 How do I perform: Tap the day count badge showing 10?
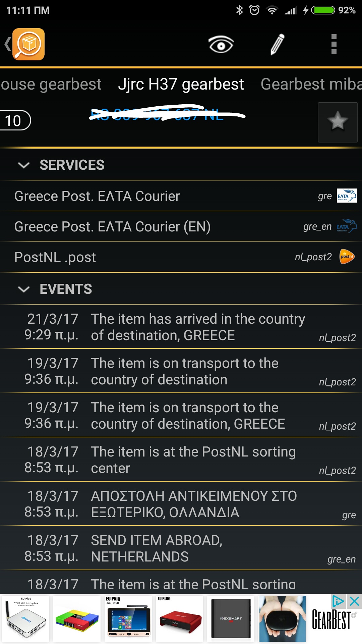(x=14, y=121)
